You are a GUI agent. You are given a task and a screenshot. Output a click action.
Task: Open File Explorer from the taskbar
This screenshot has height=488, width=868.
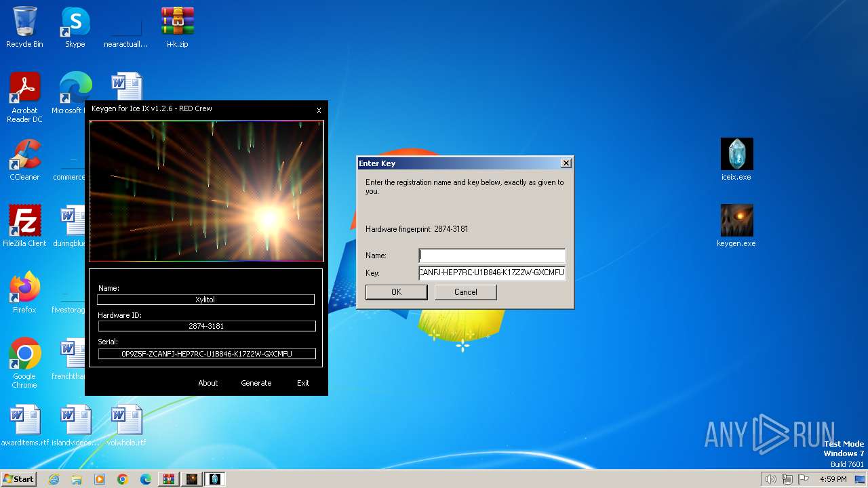(x=77, y=479)
